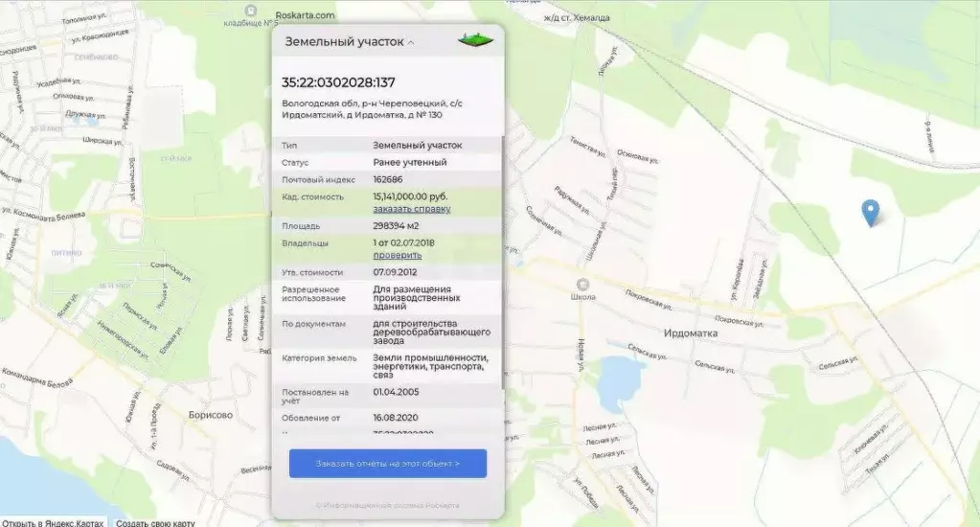
Task: Click the Roskarta.com watermark link
Action: 305,15
